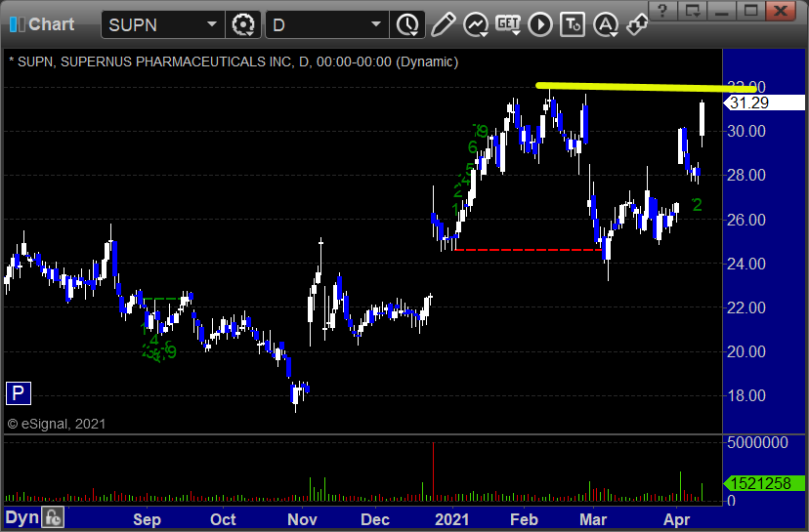Open the symbol settings gear menu
Viewport: 809px width, 532px height.
click(243, 24)
